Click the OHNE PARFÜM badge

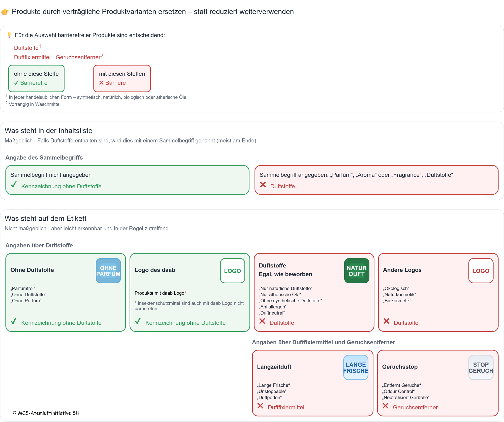[108, 271]
